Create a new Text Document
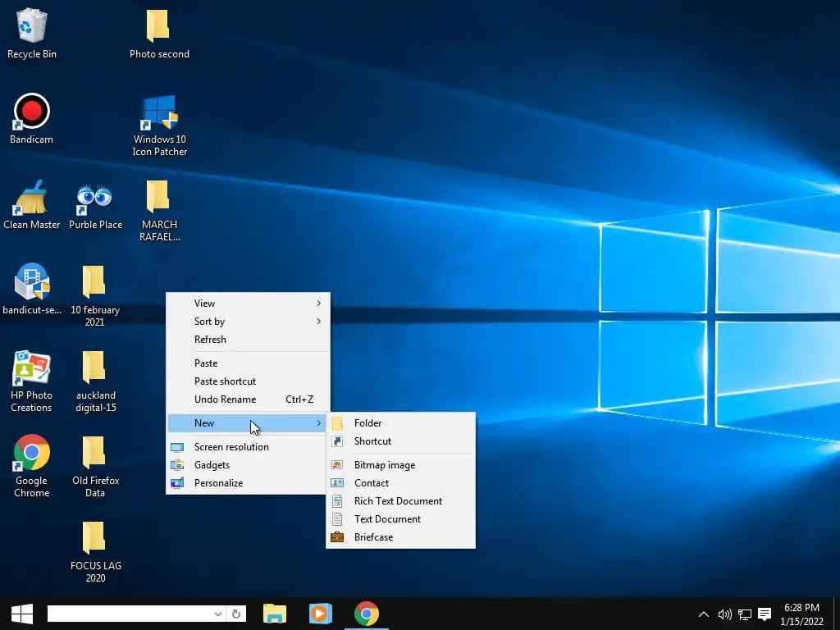This screenshot has width=840, height=630. tap(400, 519)
